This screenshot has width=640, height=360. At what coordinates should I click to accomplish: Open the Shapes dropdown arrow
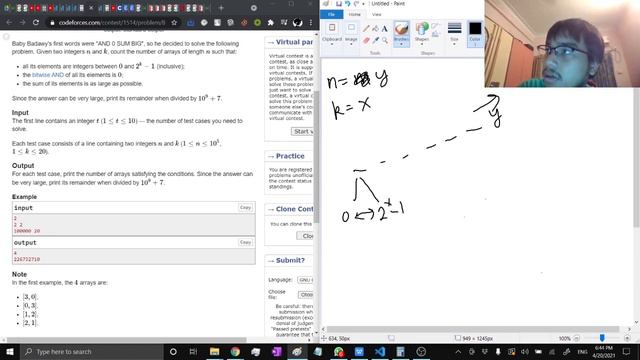point(422,44)
